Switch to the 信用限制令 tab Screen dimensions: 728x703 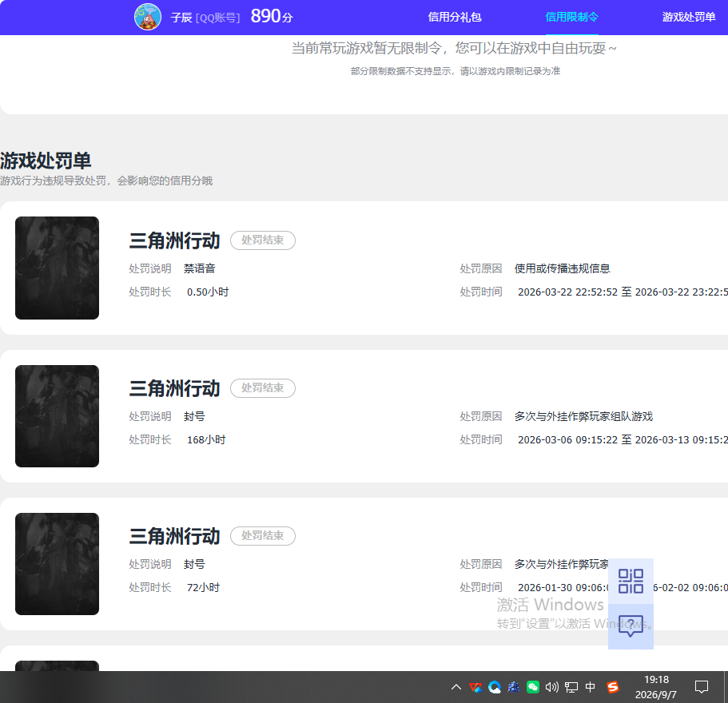571,17
